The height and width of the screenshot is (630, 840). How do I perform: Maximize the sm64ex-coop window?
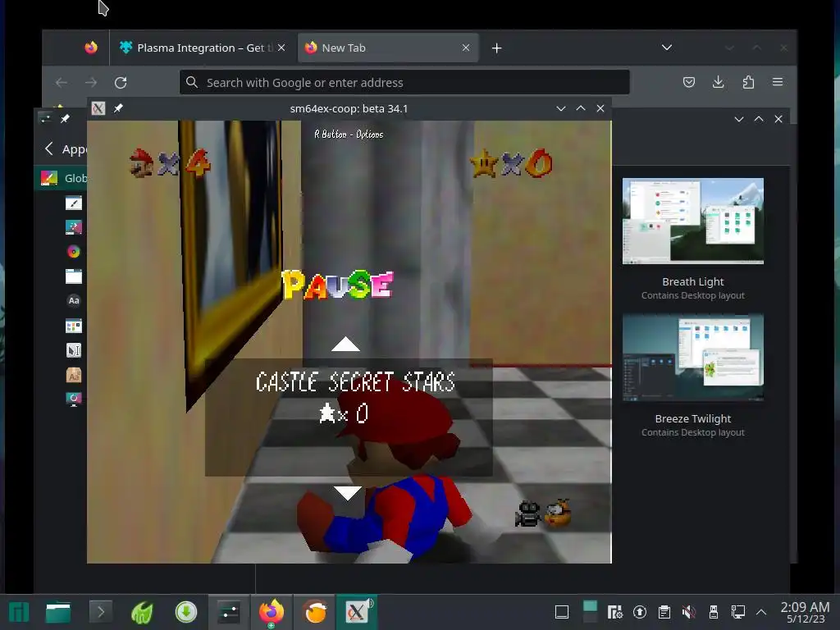click(581, 108)
